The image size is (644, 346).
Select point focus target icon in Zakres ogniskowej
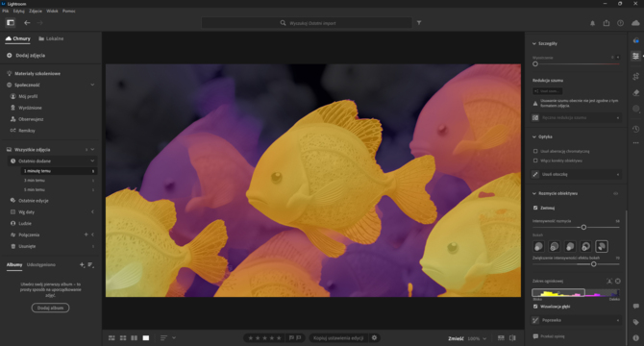click(x=618, y=282)
